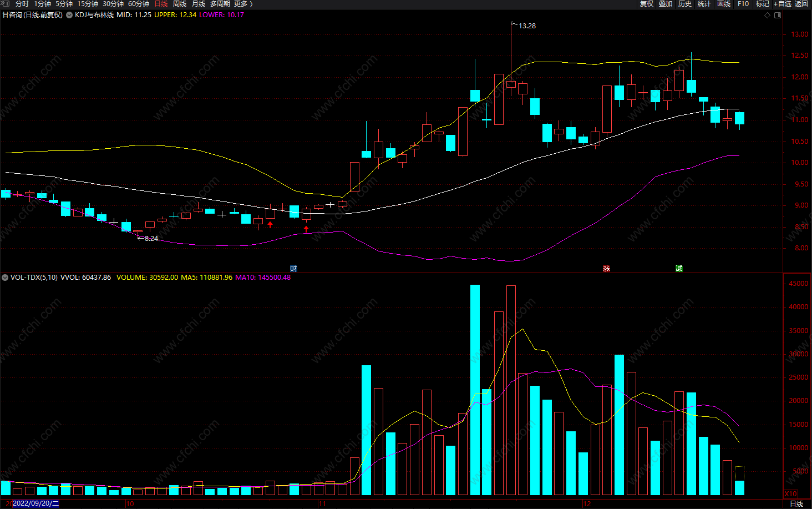Click the tallest cyan volume bar

(x=475, y=390)
